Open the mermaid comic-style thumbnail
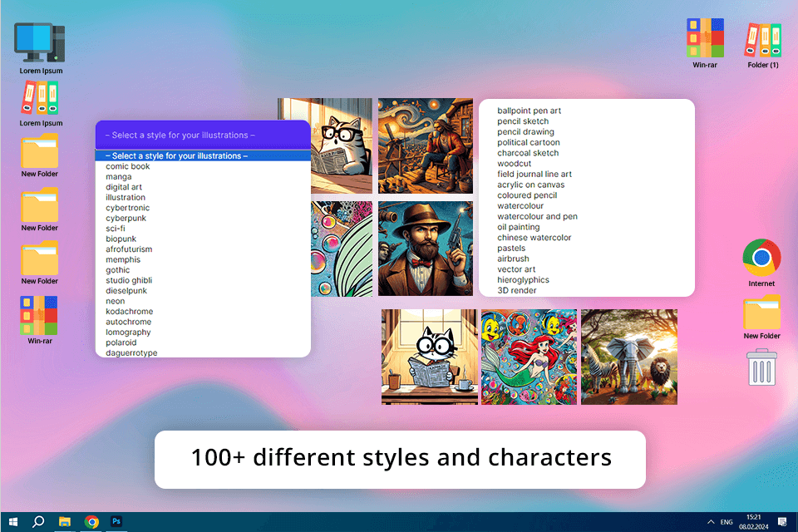 pyautogui.click(x=530, y=357)
